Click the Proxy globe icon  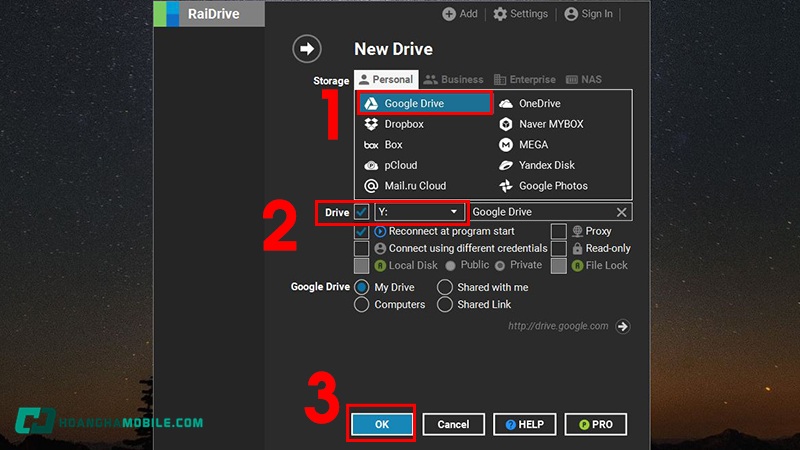pyautogui.click(x=577, y=231)
